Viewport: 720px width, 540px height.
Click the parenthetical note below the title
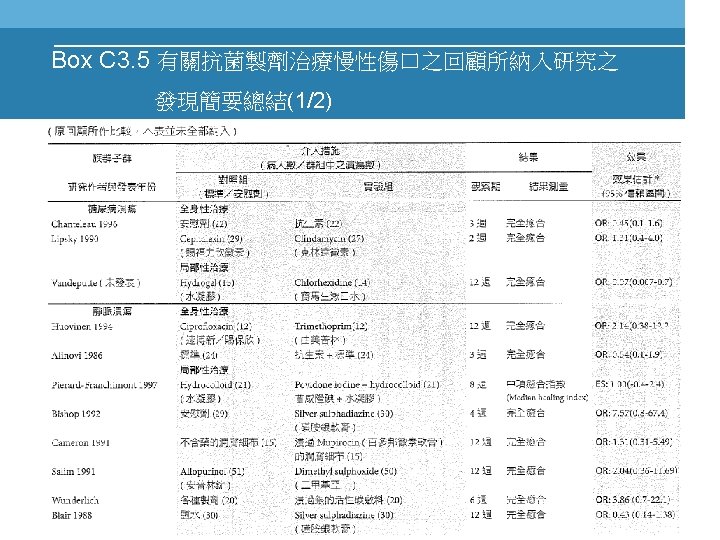click(142, 131)
